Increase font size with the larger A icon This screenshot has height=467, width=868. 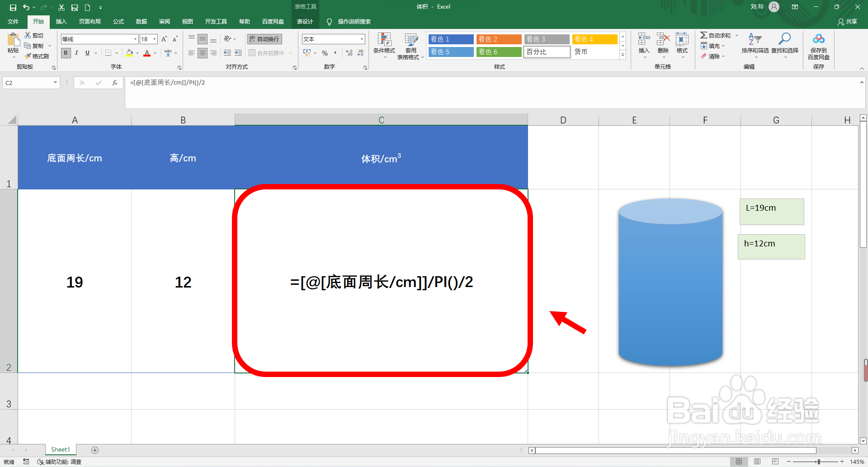coord(164,39)
